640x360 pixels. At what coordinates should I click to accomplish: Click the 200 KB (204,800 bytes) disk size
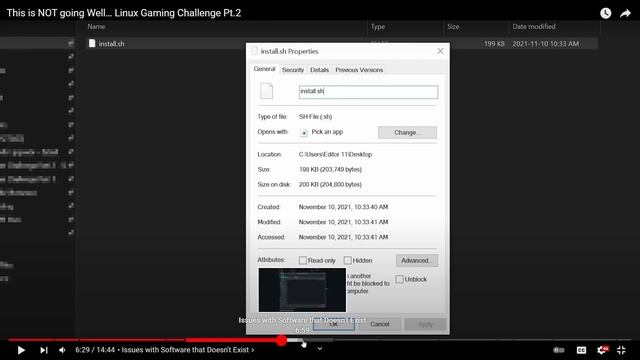330,184
